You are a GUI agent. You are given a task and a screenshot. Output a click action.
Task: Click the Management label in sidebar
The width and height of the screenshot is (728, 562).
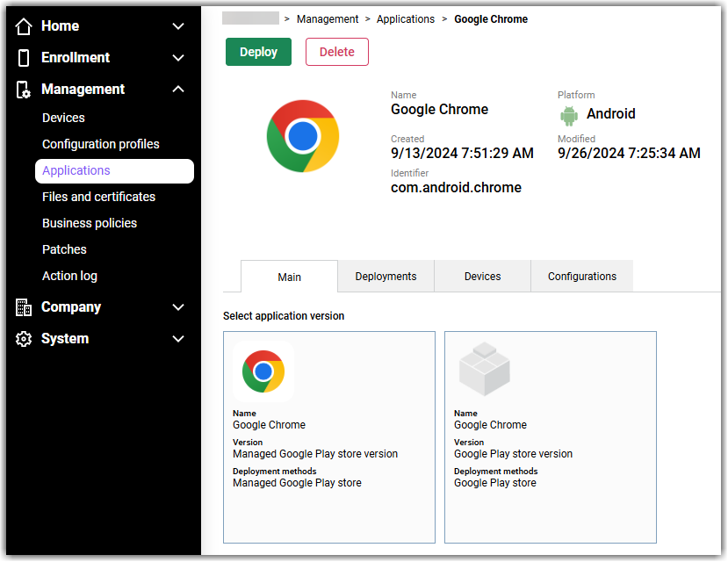click(x=83, y=89)
